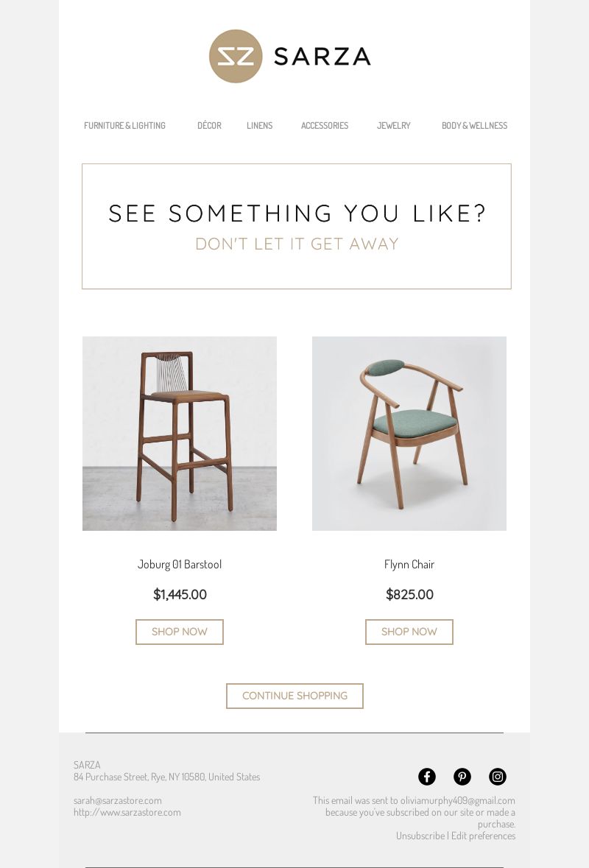Go to the Linens category
Screen dimensions: 589x868
click(x=260, y=126)
